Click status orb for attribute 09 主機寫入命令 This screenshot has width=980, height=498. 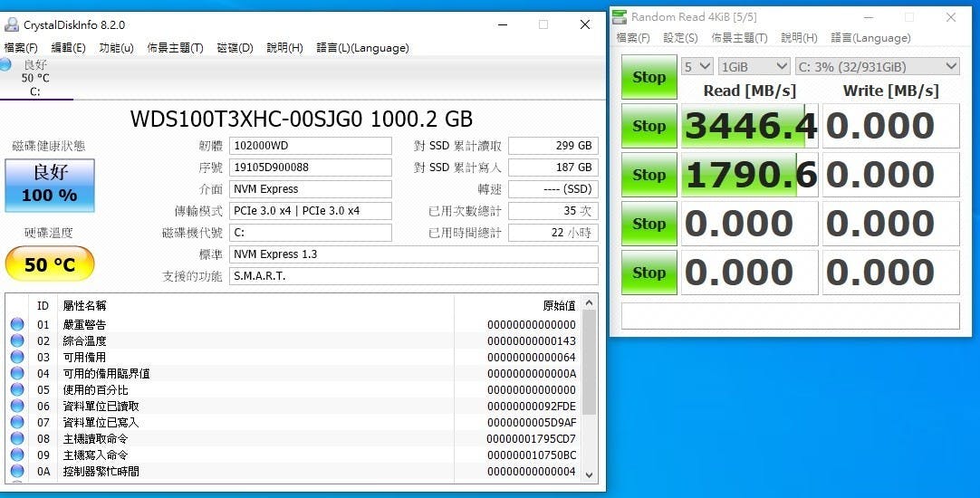point(17,455)
